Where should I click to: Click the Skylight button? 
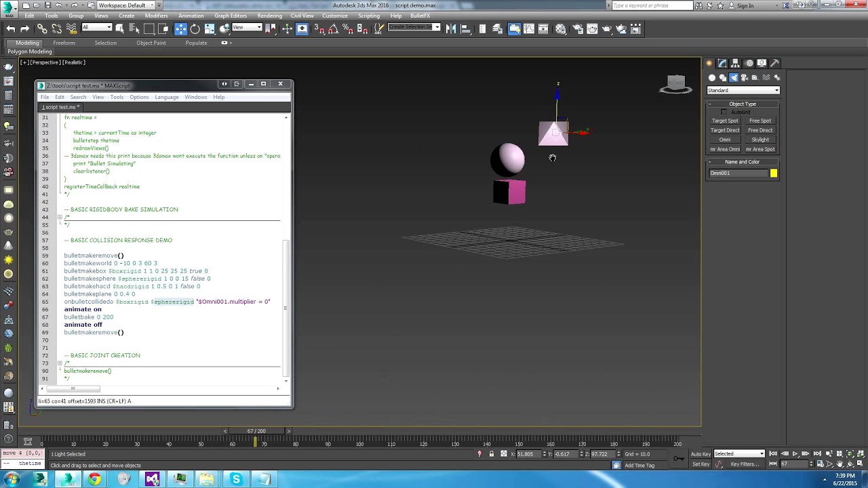760,140
